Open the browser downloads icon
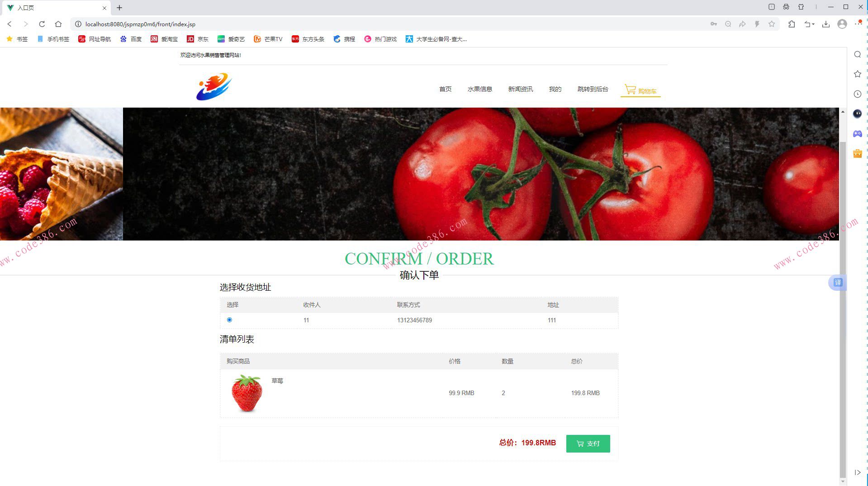868x486 pixels. 826,24
